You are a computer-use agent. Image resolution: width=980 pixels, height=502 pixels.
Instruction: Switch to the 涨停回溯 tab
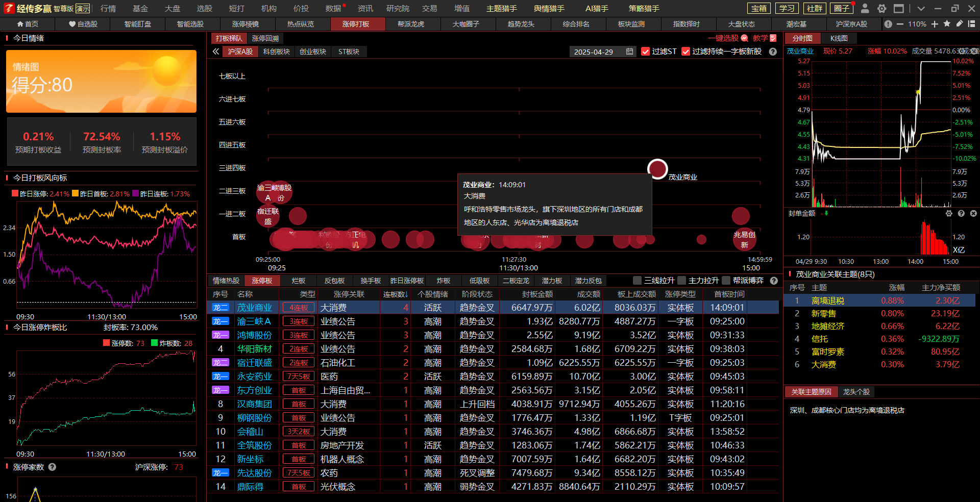tap(265, 38)
